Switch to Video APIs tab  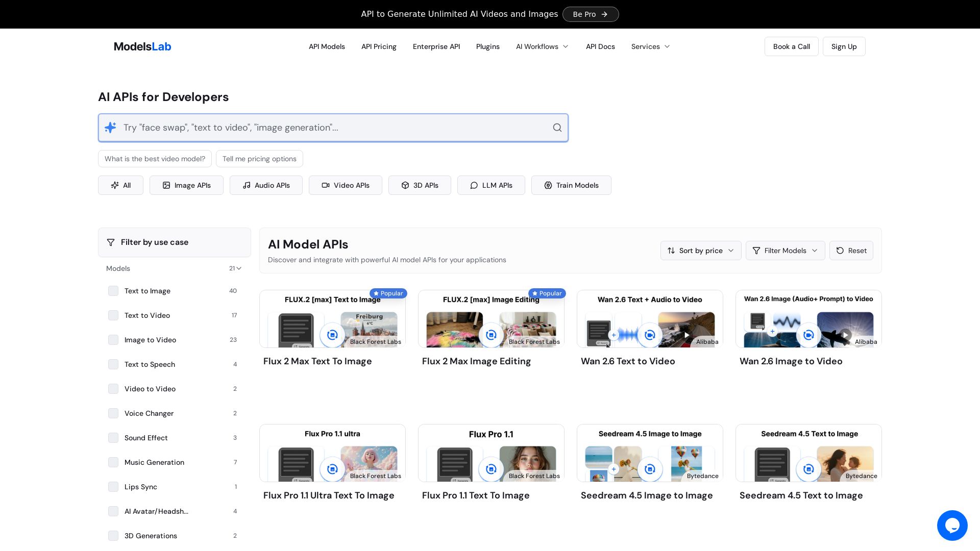[x=345, y=185]
